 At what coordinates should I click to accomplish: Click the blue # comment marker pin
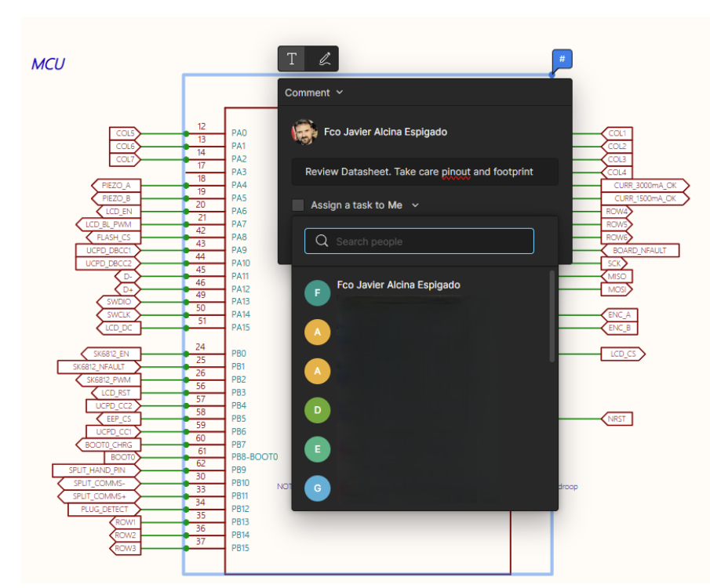[562, 59]
